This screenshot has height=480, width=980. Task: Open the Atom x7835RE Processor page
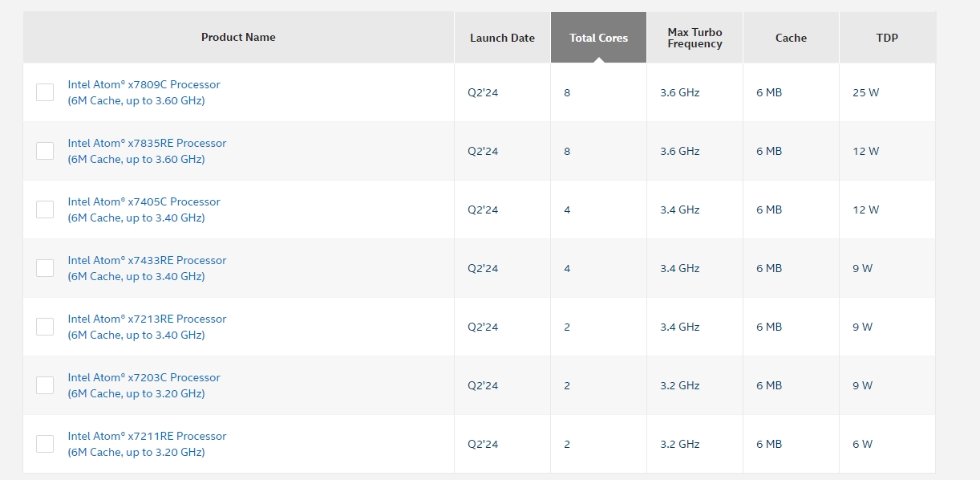[147, 143]
